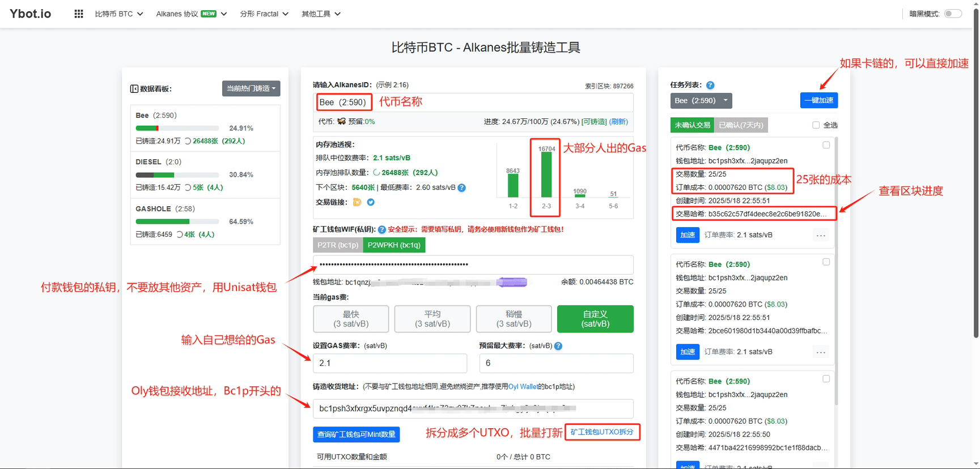Tick checkbox of task with hash 2bce6019

coord(826,262)
